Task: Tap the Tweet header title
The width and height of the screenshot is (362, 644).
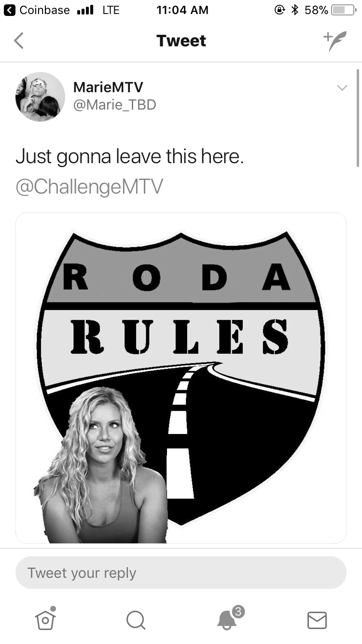Action: pos(181,41)
